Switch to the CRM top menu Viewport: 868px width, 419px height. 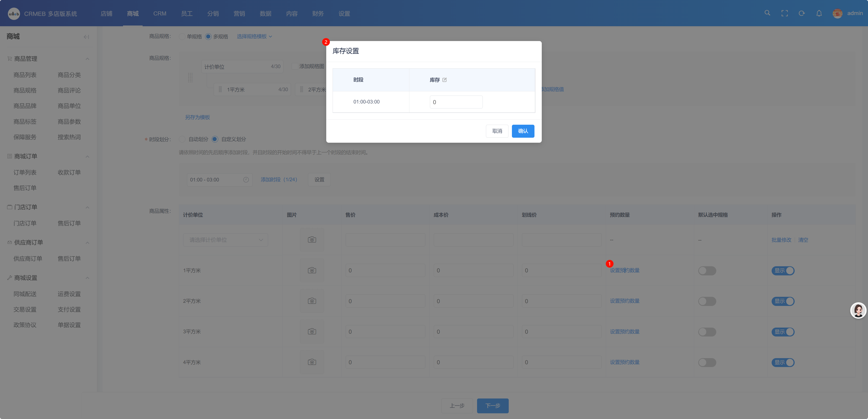click(x=160, y=13)
